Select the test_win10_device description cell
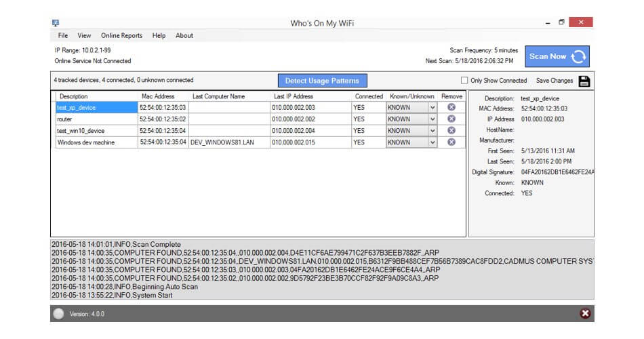Image resolution: width=644 pixels, height=339 pixels. (x=95, y=130)
